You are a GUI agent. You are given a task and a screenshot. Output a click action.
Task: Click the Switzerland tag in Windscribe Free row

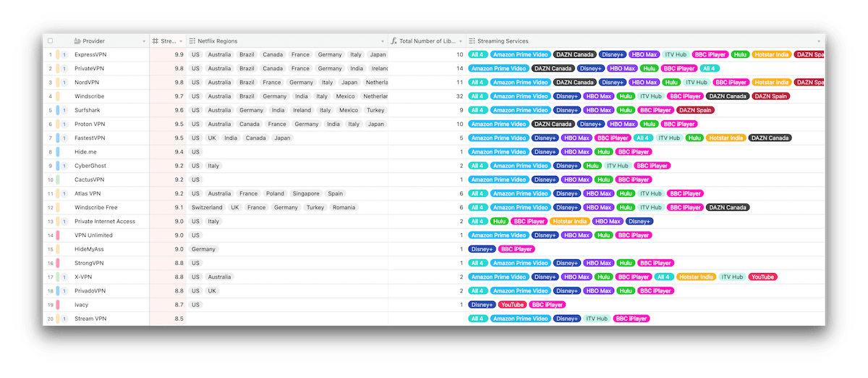pyautogui.click(x=207, y=208)
